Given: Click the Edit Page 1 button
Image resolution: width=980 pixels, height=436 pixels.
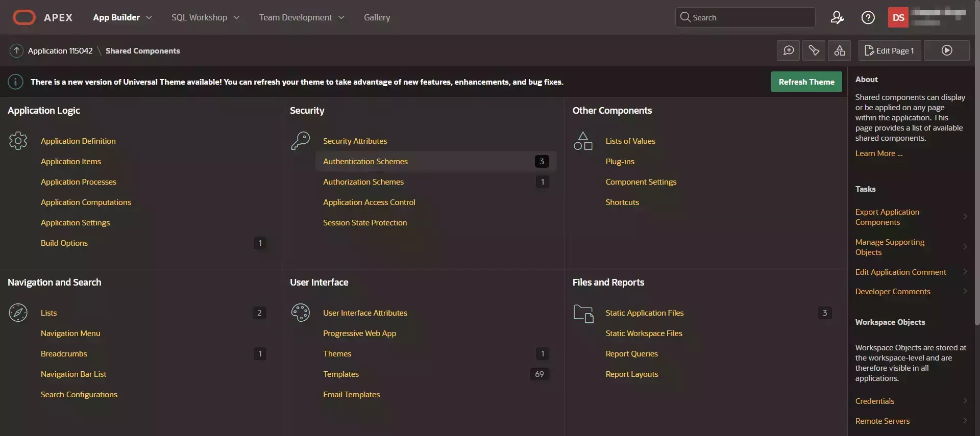Looking at the screenshot, I should click(890, 50).
